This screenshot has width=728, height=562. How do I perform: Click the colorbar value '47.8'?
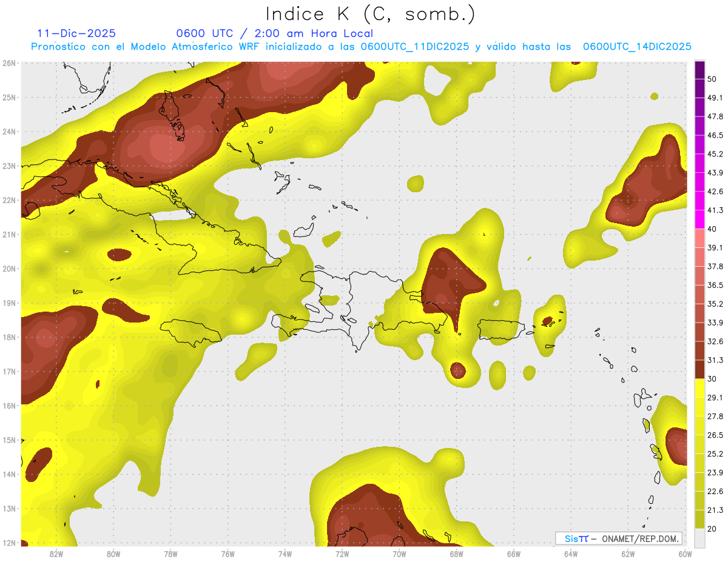(715, 116)
